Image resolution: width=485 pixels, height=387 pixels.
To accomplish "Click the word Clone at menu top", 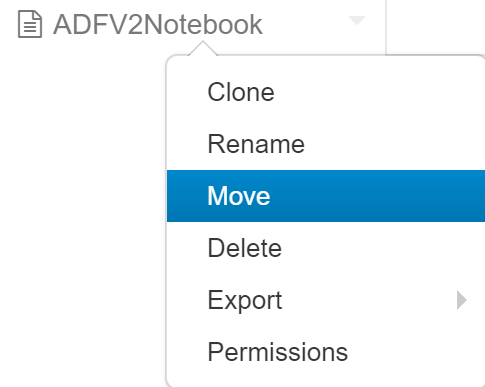I will tap(241, 92).
